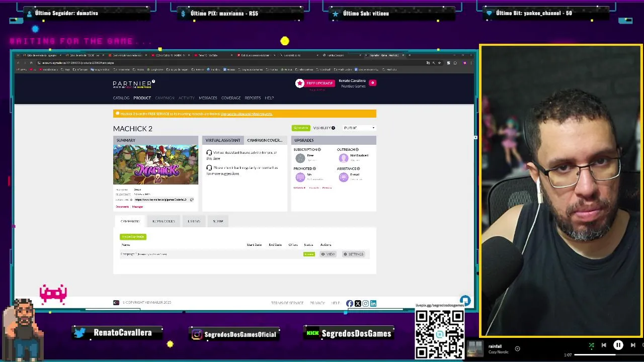644x362 pixels.
Task: Click the browser back arrow
Action: (x=18, y=63)
